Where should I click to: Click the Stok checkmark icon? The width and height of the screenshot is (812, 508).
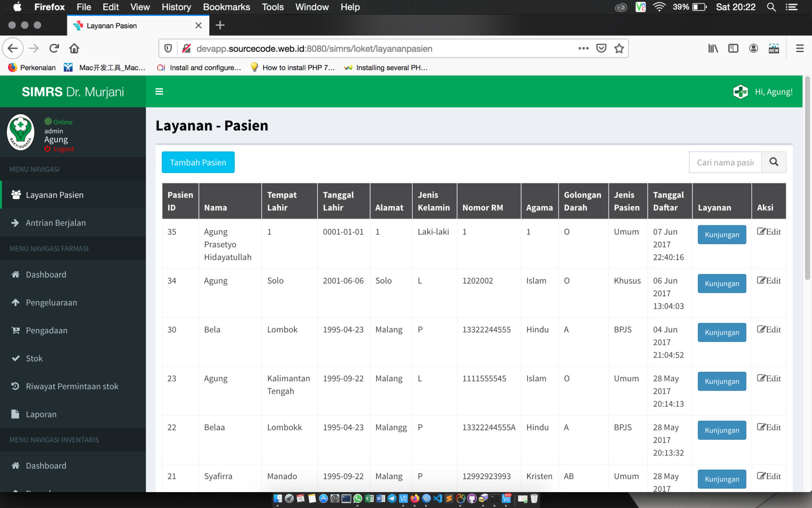pos(15,358)
